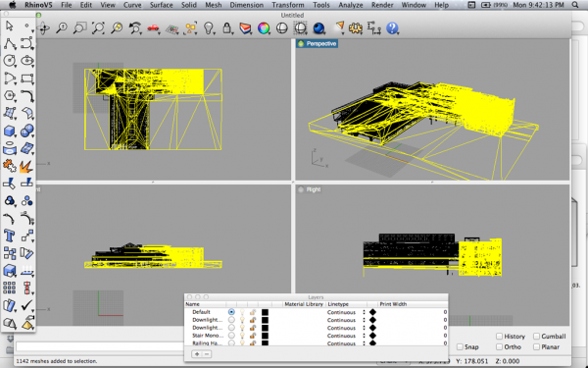Screen dimensions: 588x368
Task: Click the Boolean Union spheres tool
Action: [27, 131]
